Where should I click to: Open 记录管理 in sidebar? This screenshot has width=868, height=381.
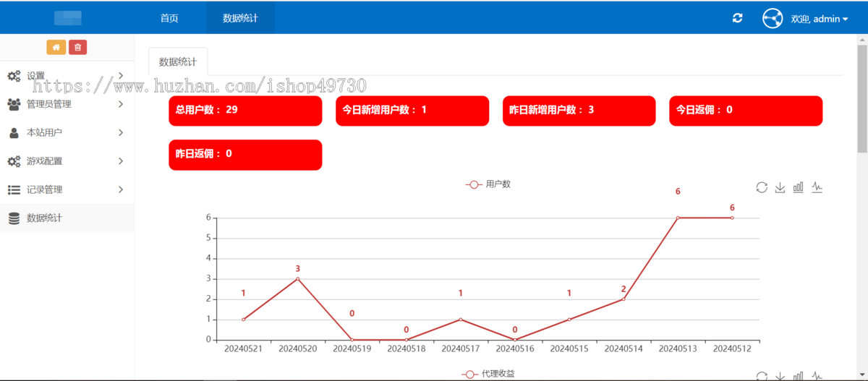click(67, 189)
